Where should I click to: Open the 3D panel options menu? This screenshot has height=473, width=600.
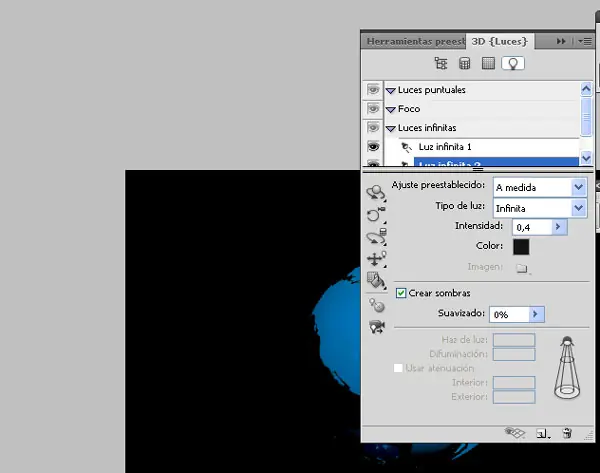click(x=585, y=41)
